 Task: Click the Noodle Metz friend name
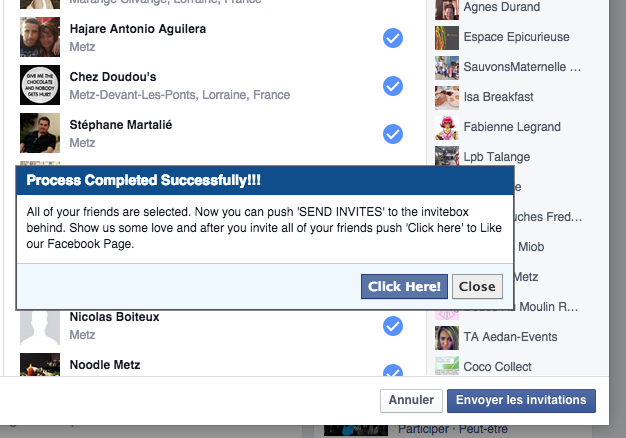tap(105, 365)
